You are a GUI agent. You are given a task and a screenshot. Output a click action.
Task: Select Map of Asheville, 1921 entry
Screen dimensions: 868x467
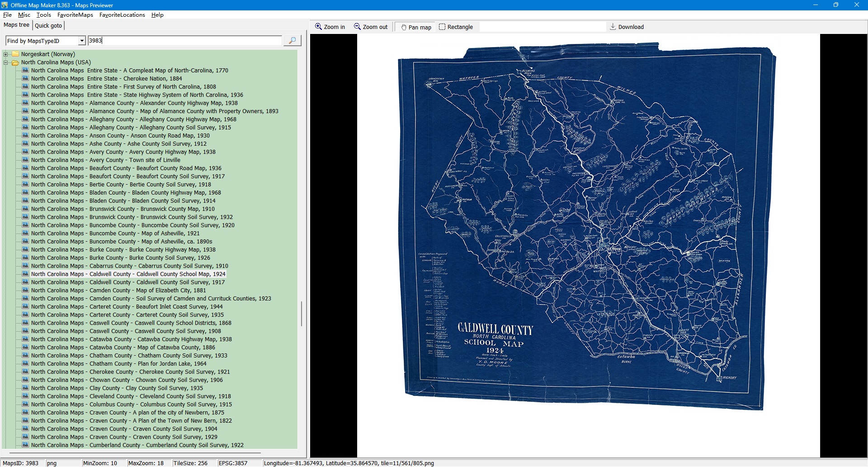coord(115,233)
